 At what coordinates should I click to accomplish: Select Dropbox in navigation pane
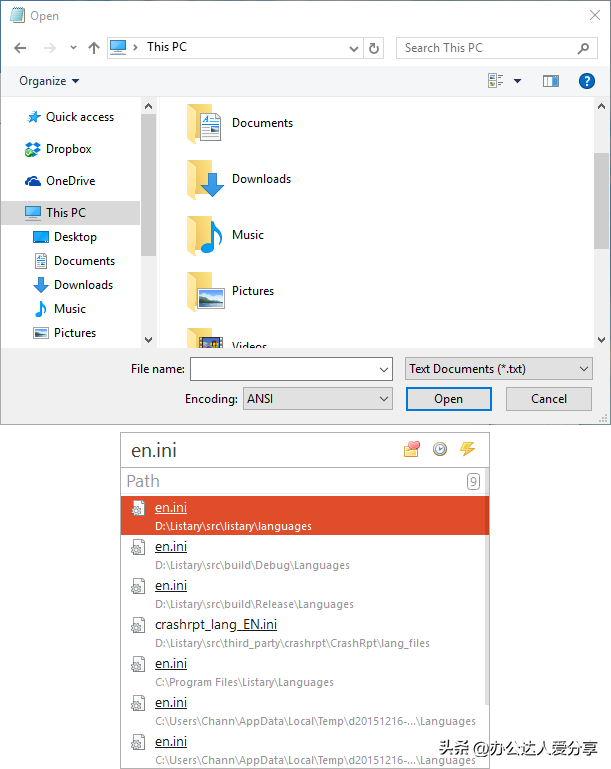[x=58, y=149]
